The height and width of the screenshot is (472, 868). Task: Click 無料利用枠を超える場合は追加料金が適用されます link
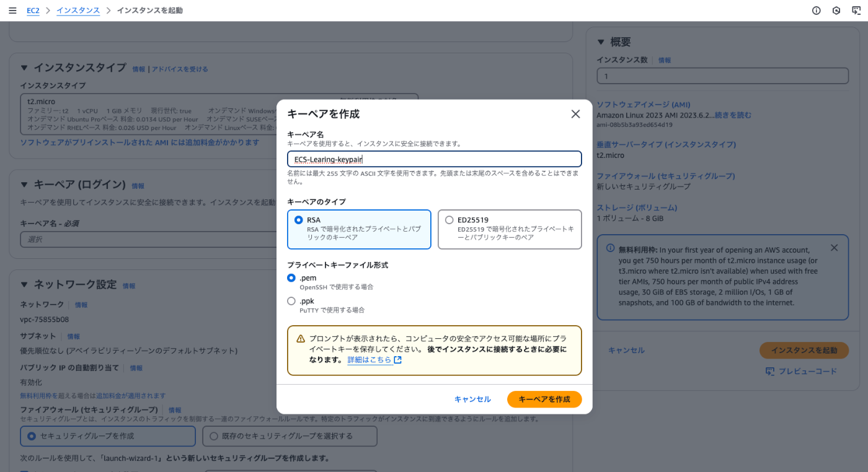pyautogui.click(x=93, y=396)
